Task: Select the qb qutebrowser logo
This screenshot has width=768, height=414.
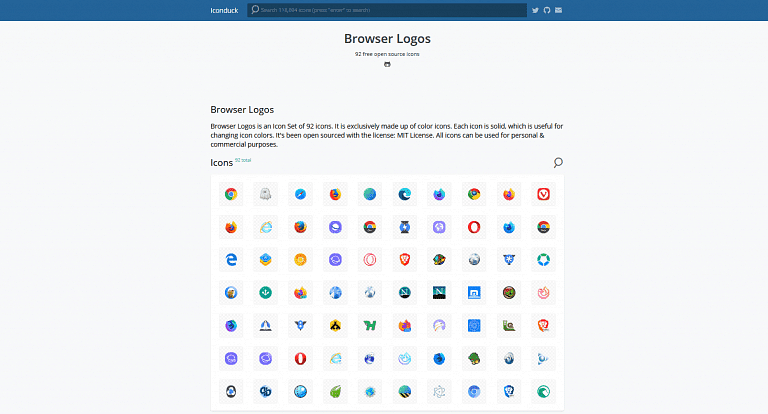Action: 265,391
